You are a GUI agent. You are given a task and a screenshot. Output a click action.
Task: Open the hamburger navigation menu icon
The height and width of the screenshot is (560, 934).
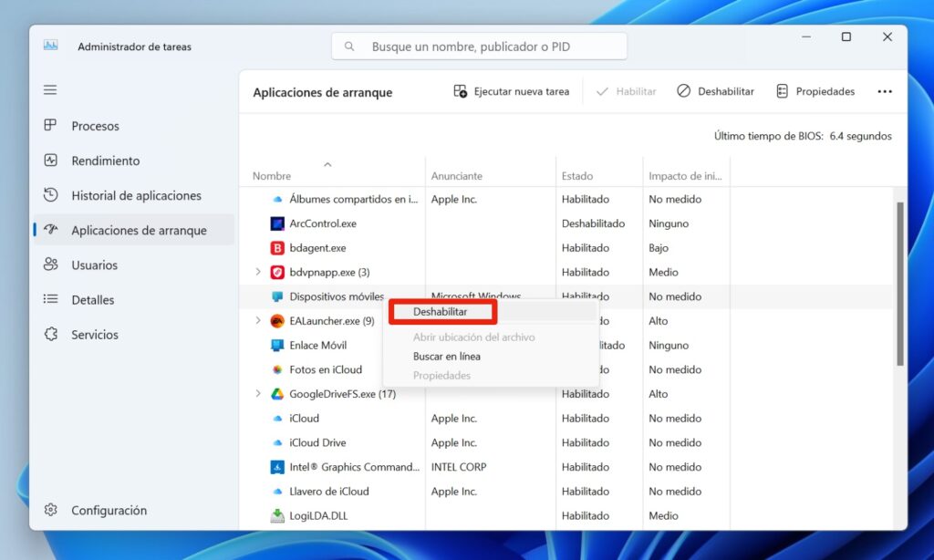pyautogui.click(x=50, y=90)
